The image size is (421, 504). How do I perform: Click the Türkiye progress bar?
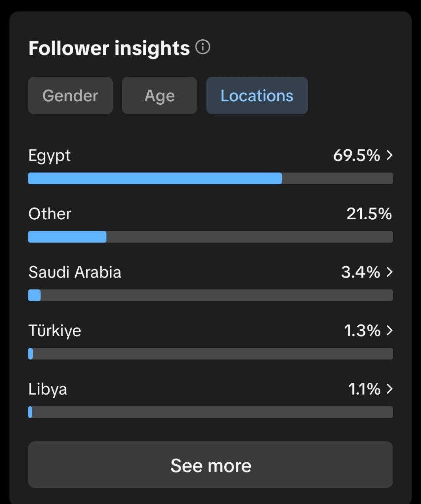coord(210,354)
